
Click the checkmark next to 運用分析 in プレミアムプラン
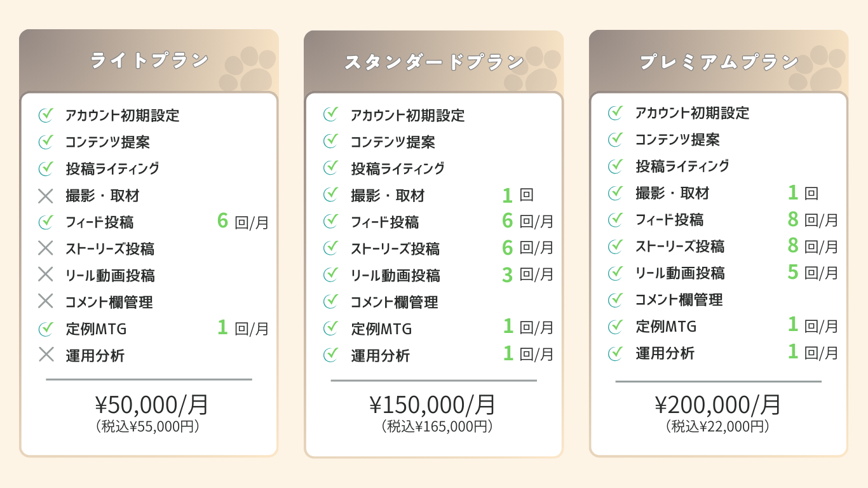click(x=615, y=353)
